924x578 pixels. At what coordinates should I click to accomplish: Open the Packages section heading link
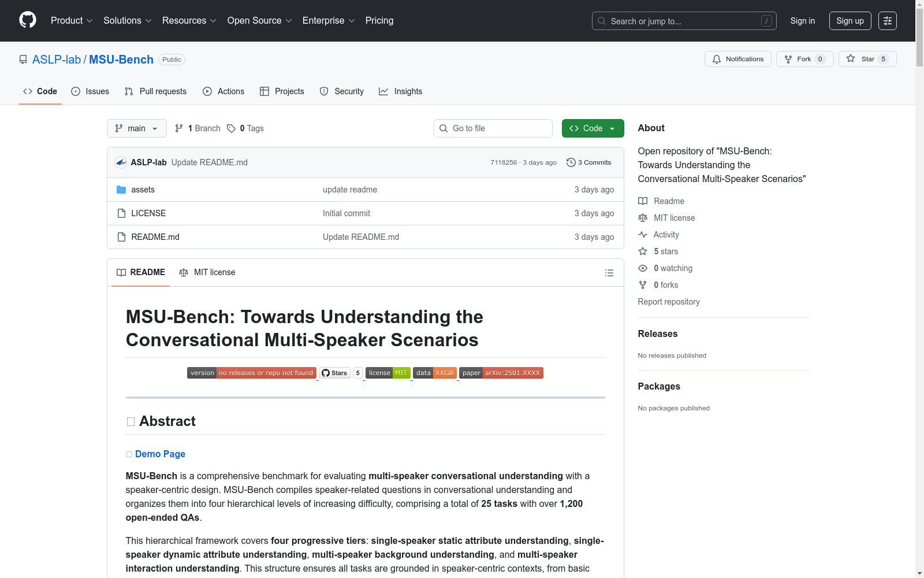coord(659,386)
